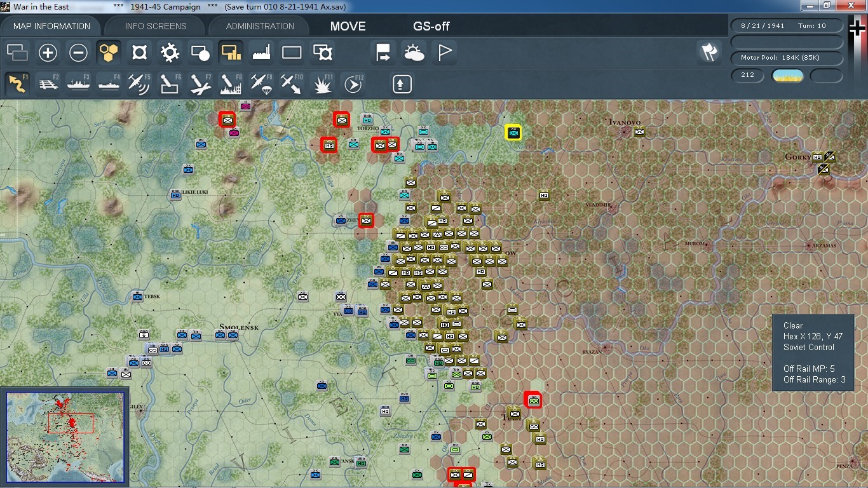Click the date and Turn 10 display
Screen dimensions: 868x488
[x=787, y=26]
